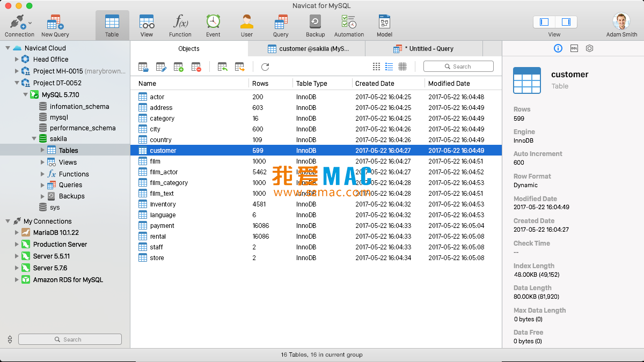Viewport: 644px width, 362px height.
Task: Click the Connection plug icon in toolbar
Action: [17, 22]
